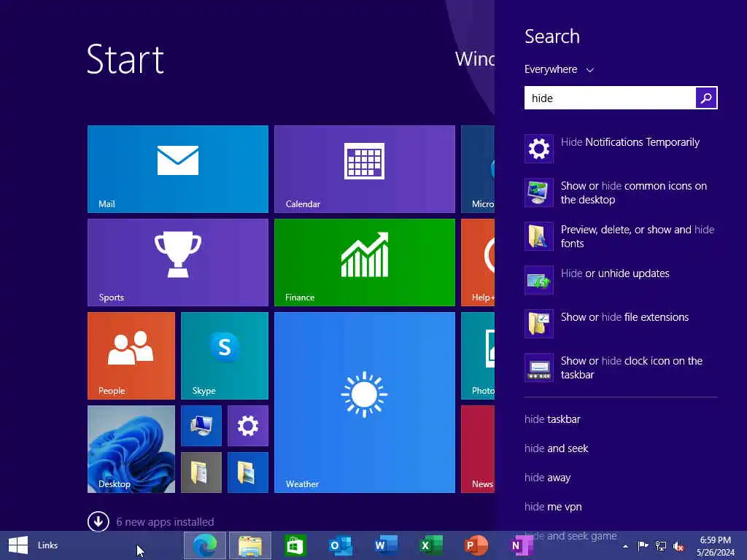Select 'hide away' search suggestion
This screenshot has height=560, width=747.
click(547, 478)
